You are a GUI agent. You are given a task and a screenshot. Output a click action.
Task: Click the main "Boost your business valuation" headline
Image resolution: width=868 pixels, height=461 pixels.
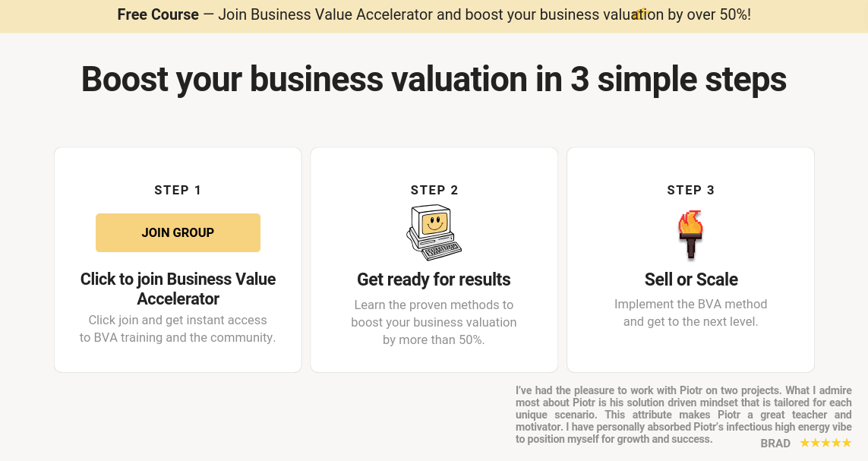[x=434, y=80]
